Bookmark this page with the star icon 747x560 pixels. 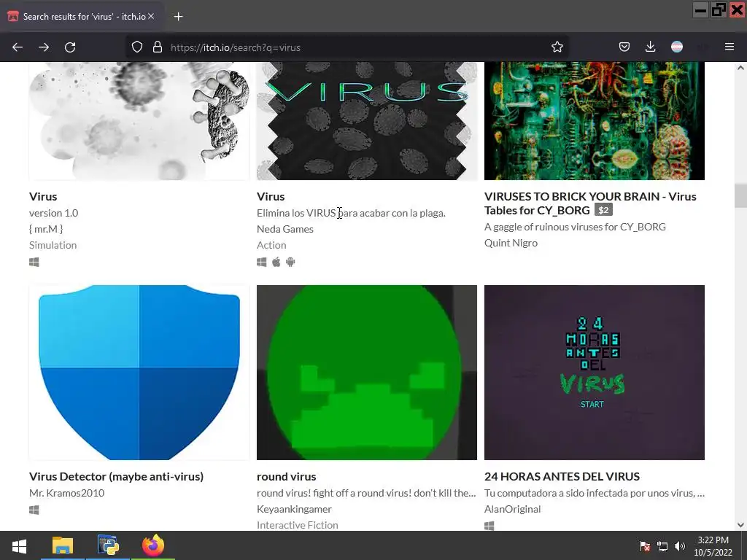pyautogui.click(x=557, y=47)
